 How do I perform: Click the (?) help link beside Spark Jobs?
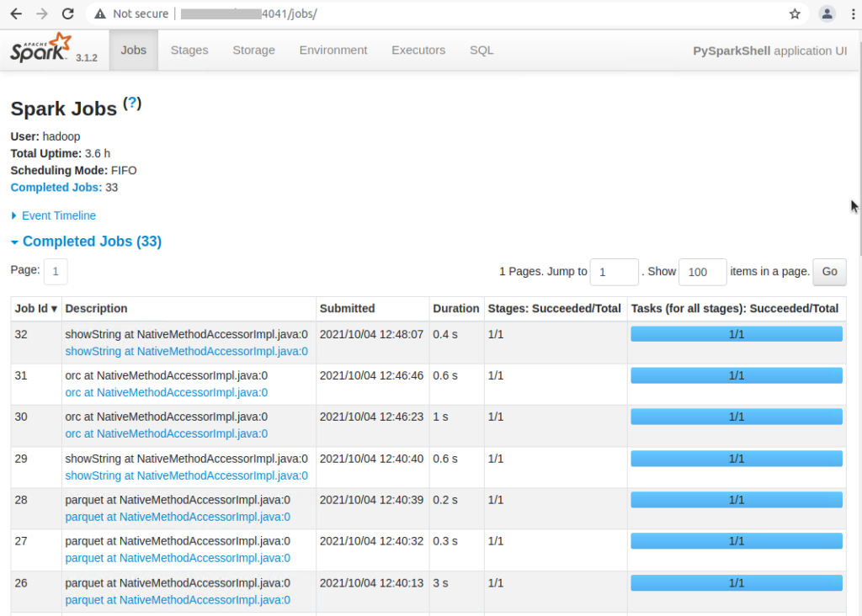[132, 104]
